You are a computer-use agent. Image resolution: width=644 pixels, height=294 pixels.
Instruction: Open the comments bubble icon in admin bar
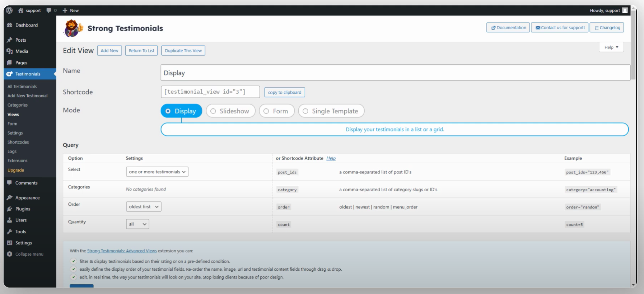coord(49,10)
